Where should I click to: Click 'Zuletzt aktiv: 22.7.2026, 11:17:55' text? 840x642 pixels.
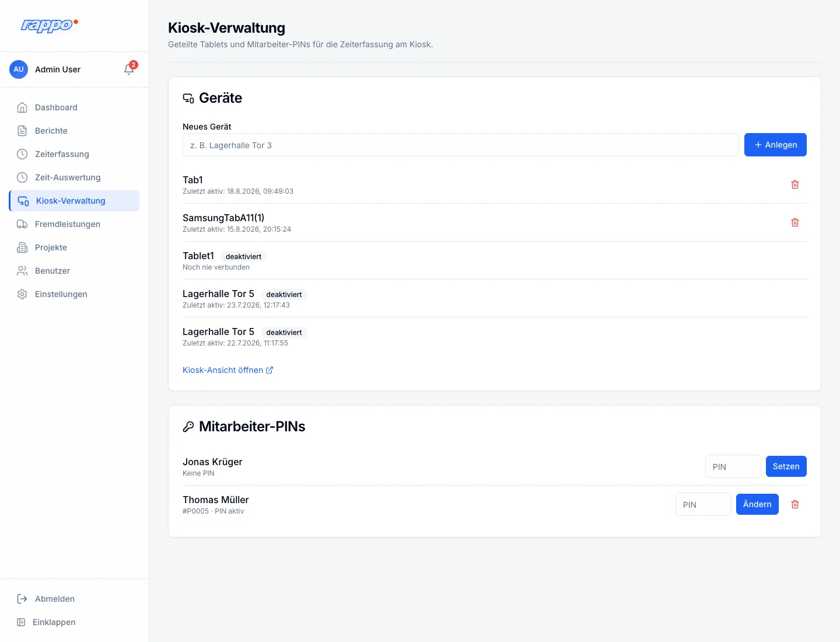tap(235, 343)
